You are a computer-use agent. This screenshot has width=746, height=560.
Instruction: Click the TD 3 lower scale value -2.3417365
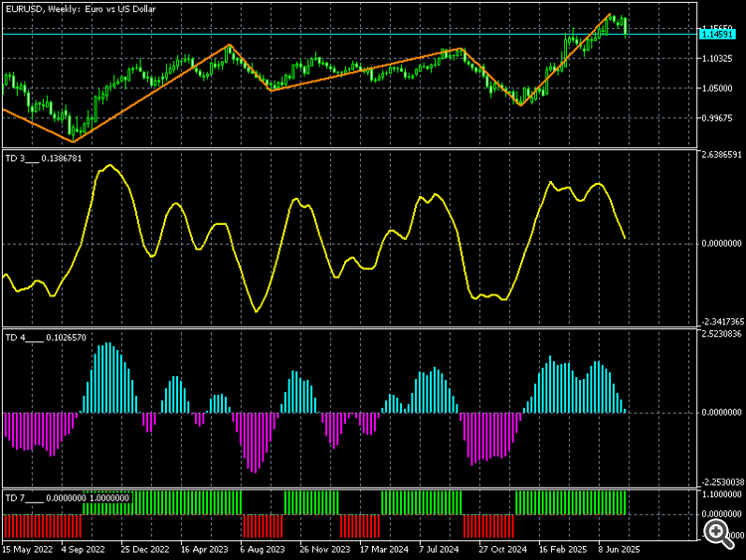coord(723,322)
